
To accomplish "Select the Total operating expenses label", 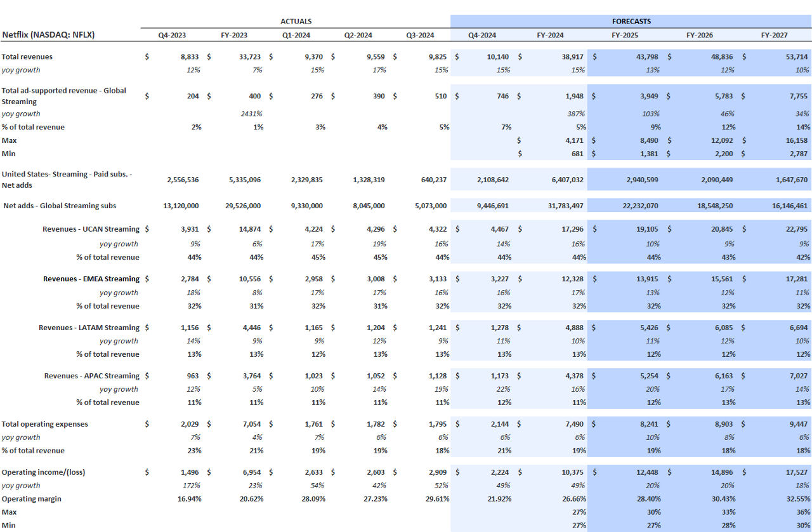I will click(45, 424).
